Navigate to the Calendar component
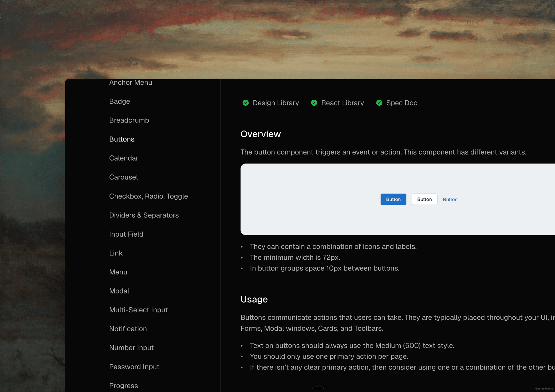Viewport: 555px width, 392px height. click(x=124, y=158)
